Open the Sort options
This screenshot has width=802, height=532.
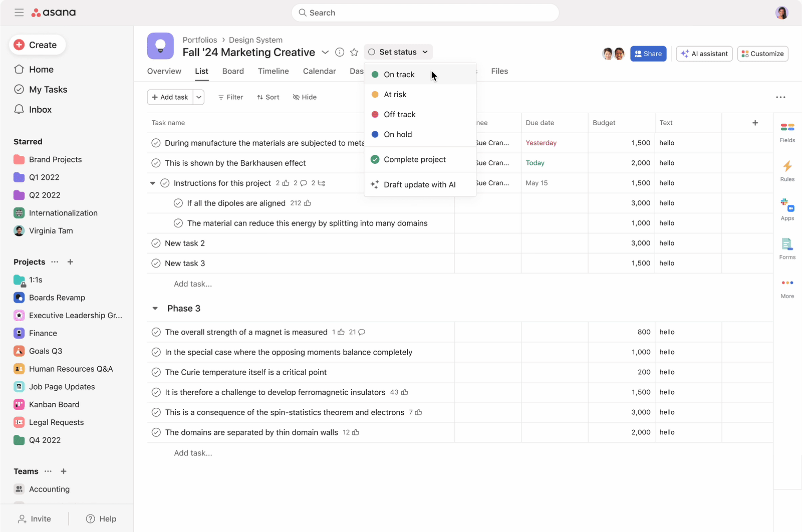tap(268, 97)
